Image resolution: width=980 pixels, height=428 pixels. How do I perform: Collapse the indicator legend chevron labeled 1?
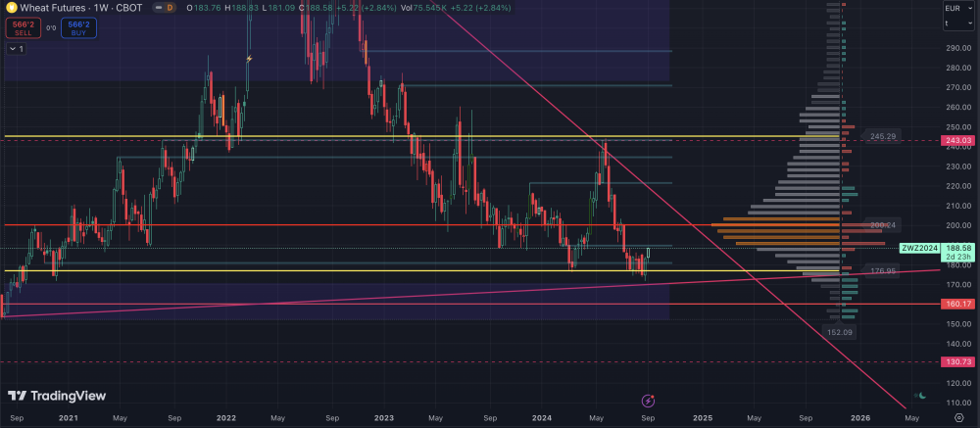pos(16,49)
